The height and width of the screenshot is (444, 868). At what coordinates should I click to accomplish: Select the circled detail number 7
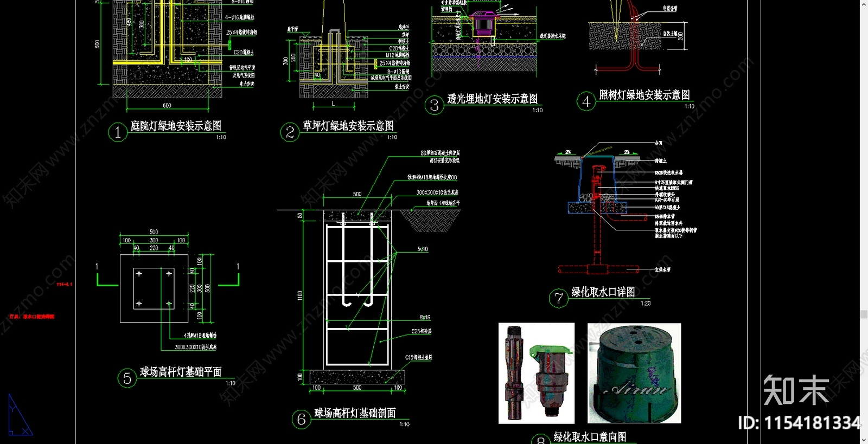tap(559, 299)
